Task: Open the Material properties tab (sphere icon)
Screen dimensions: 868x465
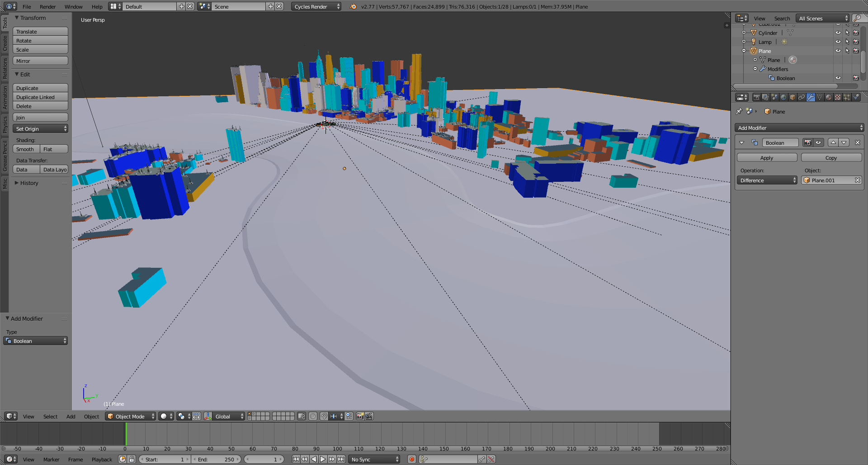Action: pos(829,97)
